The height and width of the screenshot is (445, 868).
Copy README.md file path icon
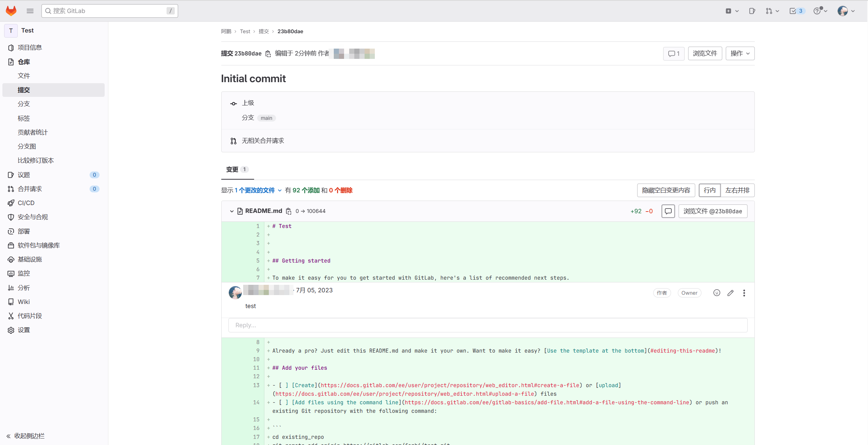click(289, 211)
